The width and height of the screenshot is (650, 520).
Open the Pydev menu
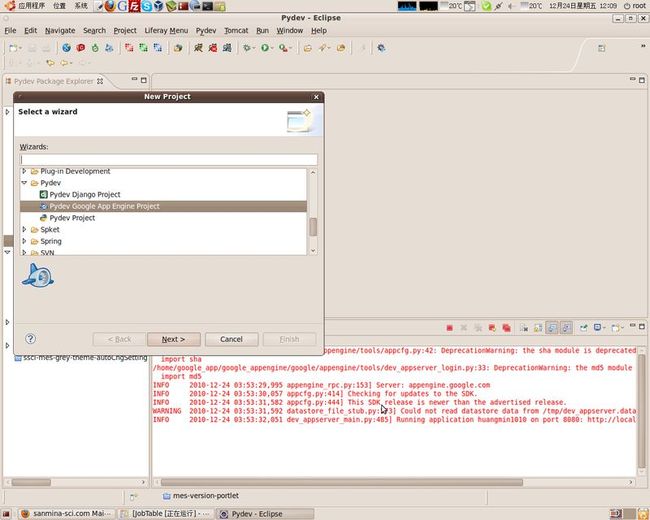pos(206,31)
